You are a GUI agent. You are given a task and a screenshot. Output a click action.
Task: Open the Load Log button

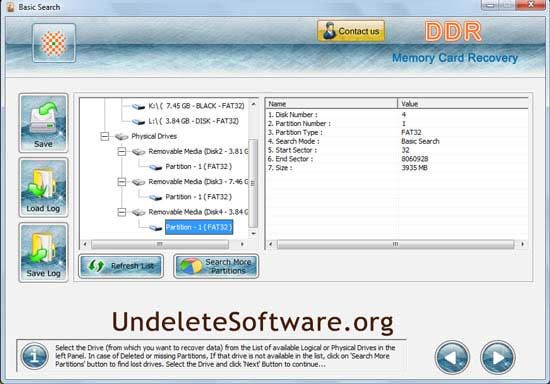[x=43, y=187]
